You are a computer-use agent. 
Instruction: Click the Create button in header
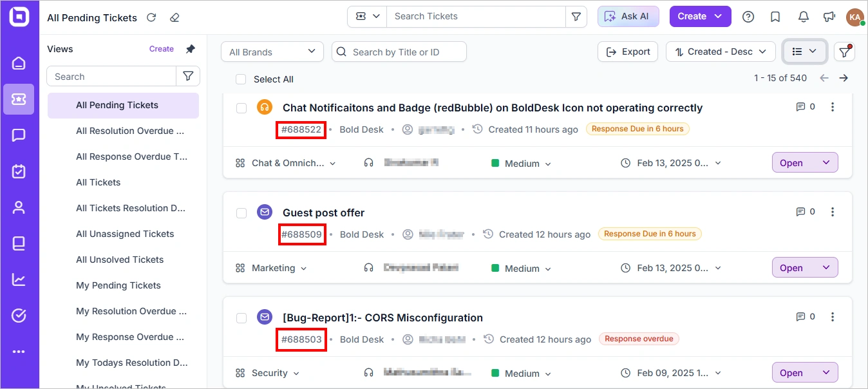(x=700, y=17)
